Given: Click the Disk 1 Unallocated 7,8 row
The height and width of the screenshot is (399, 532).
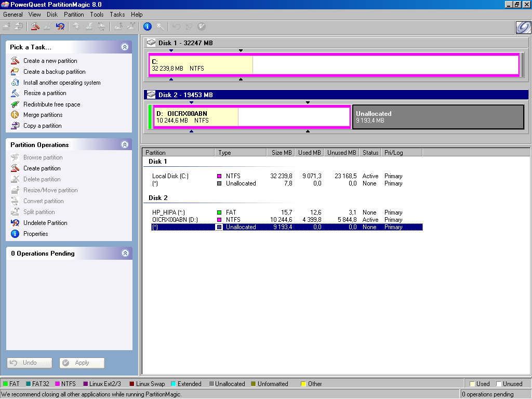Looking at the screenshot, I should 287,183.
